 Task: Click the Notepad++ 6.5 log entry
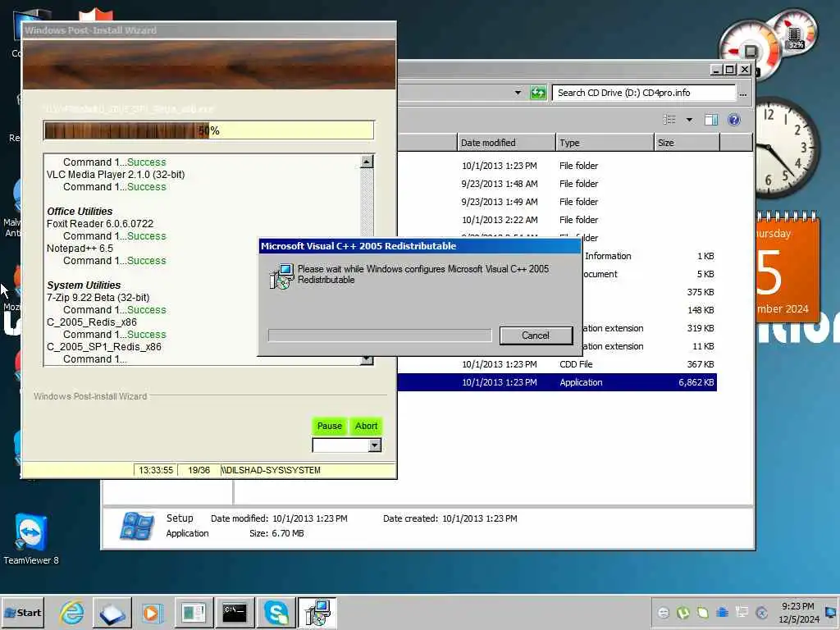pyautogui.click(x=80, y=249)
